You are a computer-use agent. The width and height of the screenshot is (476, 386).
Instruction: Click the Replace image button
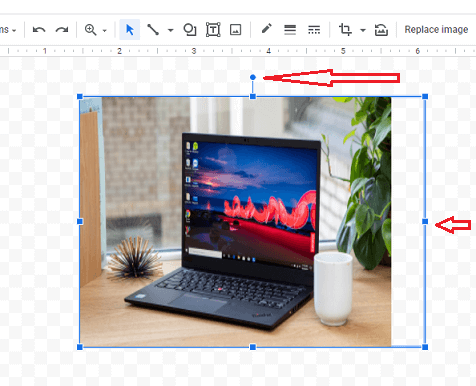click(x=436, y=30)
